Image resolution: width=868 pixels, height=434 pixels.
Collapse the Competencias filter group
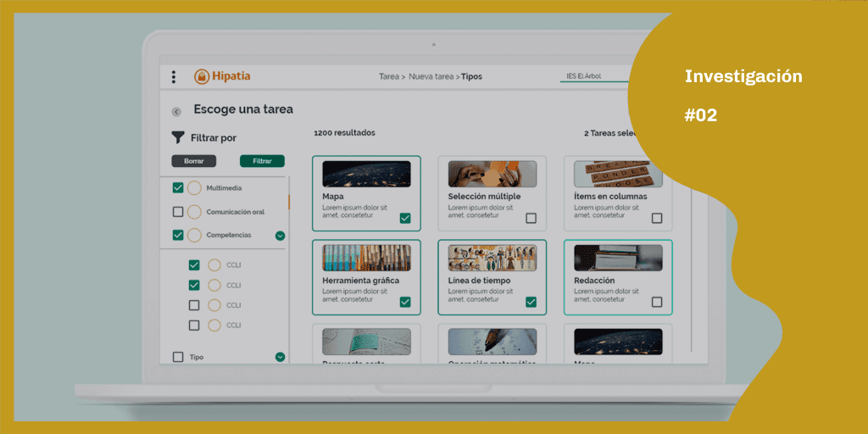point(280,236)
